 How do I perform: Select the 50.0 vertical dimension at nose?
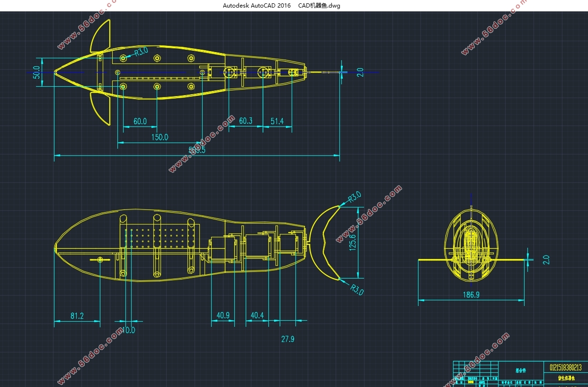pyautogui.click(x=37, y=72)
